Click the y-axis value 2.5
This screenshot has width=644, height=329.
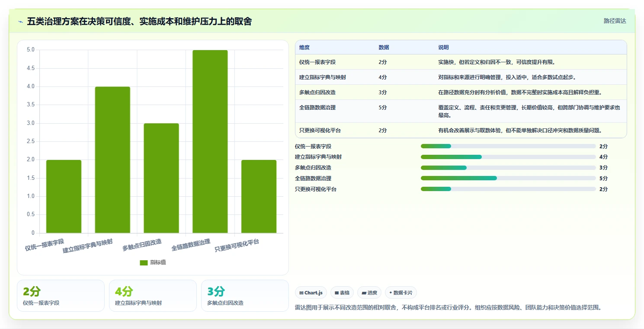pyautogui.click(x=31, y=141)
